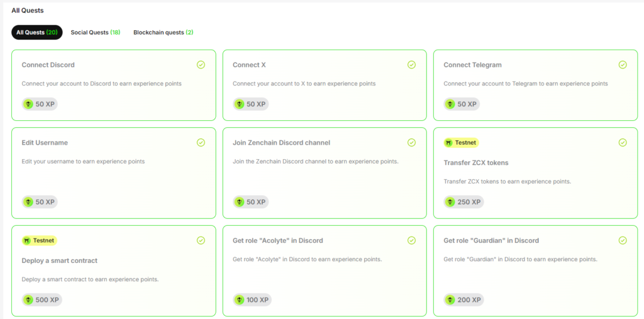
Task: Click the completed checkmark on Edit Username
Action: 201,143
